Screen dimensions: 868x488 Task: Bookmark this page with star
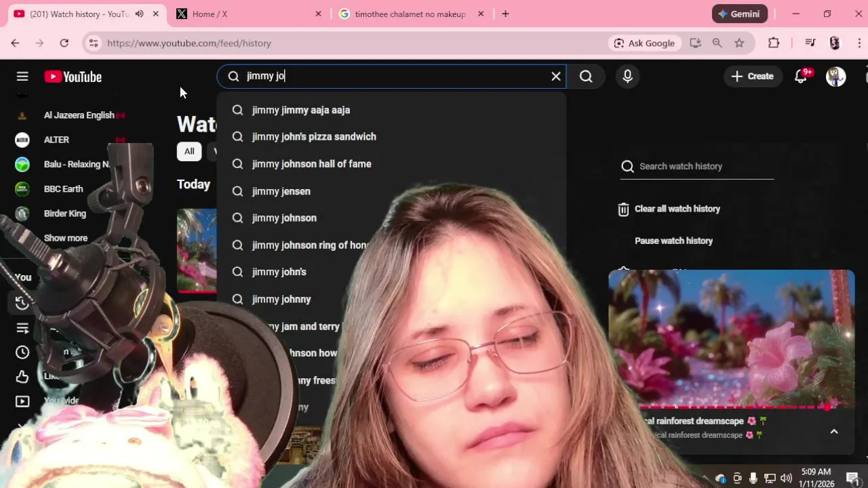[739, 43]
